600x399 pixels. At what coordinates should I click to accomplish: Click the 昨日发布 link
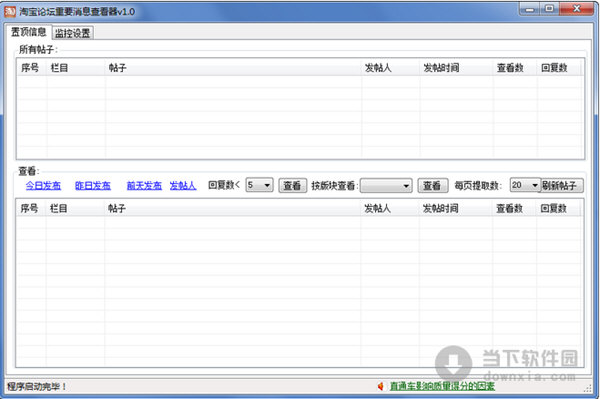(93, 186)
